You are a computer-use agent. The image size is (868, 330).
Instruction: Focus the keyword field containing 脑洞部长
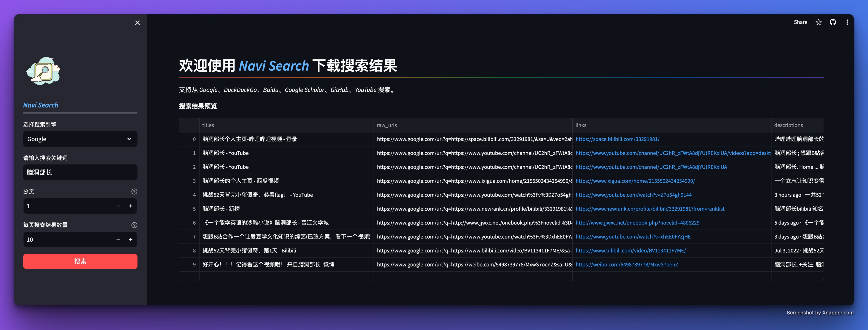coord(80,172)
